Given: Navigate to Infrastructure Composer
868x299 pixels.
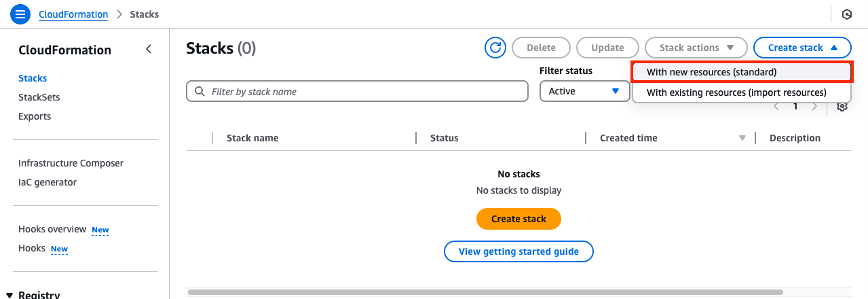Looking at the screenshot, I should pos(71,163).
